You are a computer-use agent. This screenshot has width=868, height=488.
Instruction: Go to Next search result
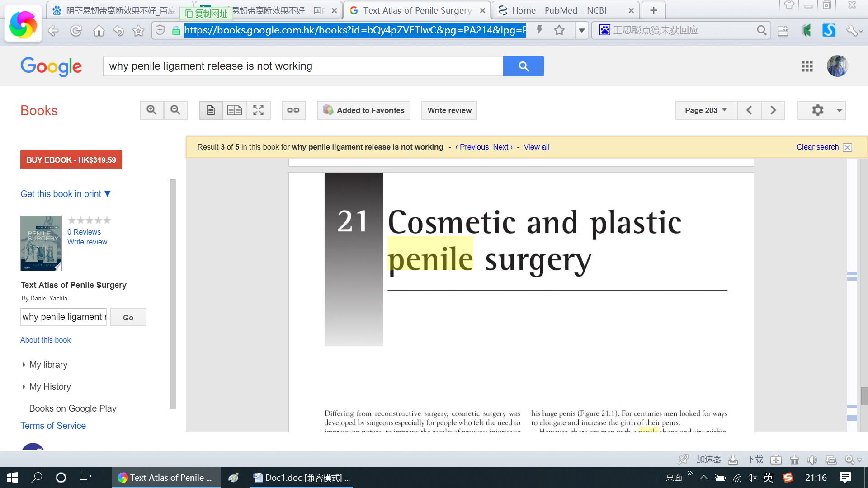coord(503,147)
